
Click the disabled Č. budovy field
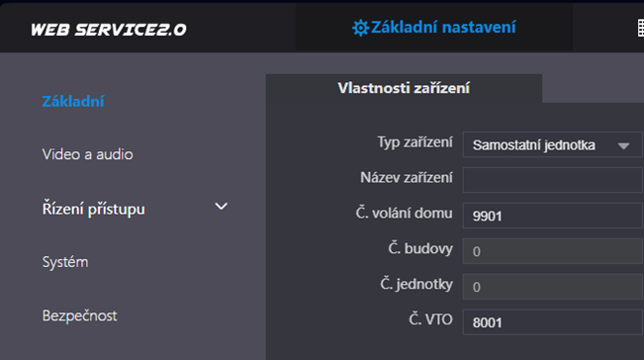tap(553, 251)
